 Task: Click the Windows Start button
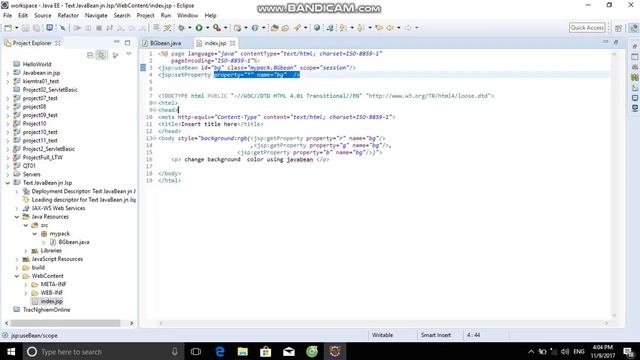click(11, 351)
